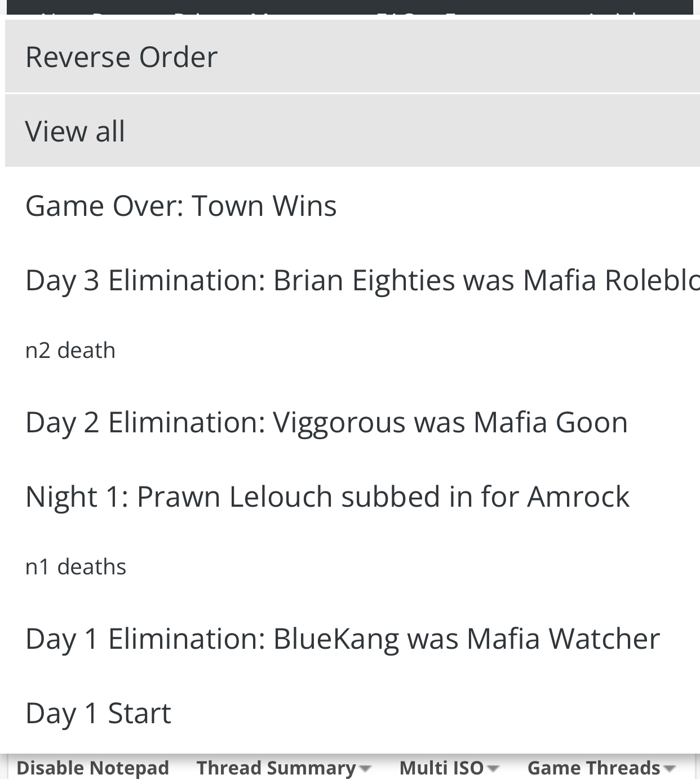Click the arrow beside Game Threads
This screenshot has height=779, width=700.
pos(670,769)
